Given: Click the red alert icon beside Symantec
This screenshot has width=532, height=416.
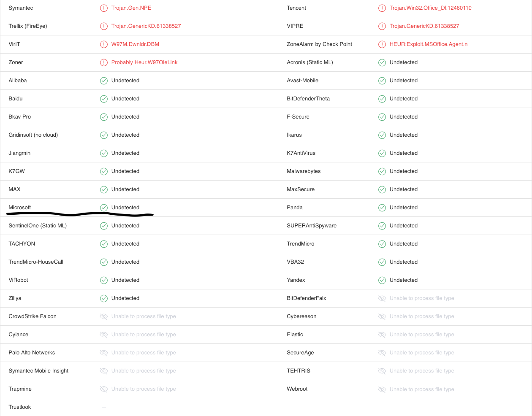Looking at the screenshot, I should [x=104, y=8].
